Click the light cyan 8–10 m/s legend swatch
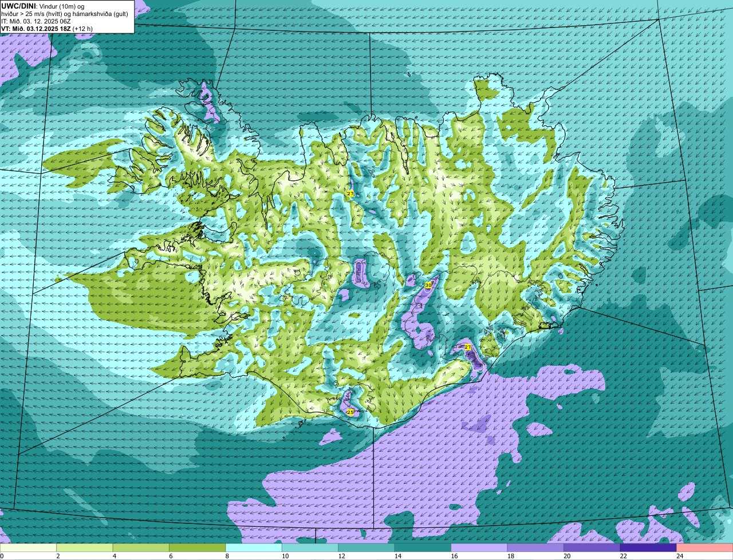The width and height of the screenshot is (733, 560). click(x=254, y=548)
